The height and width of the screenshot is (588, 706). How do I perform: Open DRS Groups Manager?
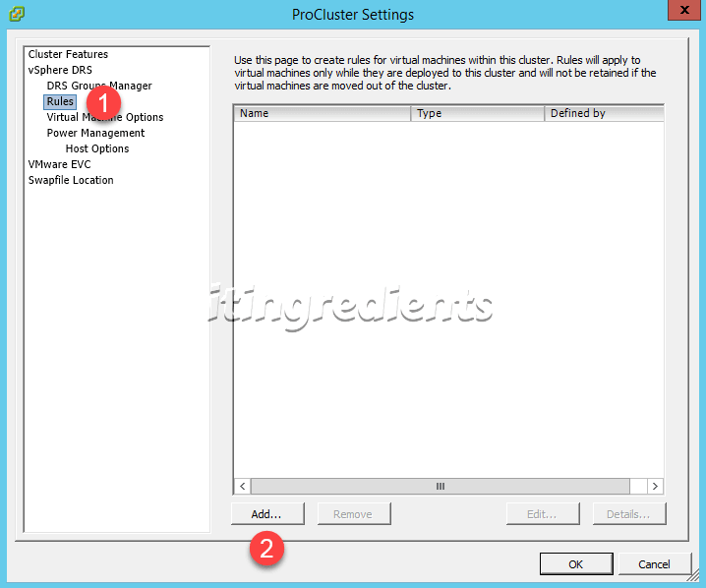point(99,86)
